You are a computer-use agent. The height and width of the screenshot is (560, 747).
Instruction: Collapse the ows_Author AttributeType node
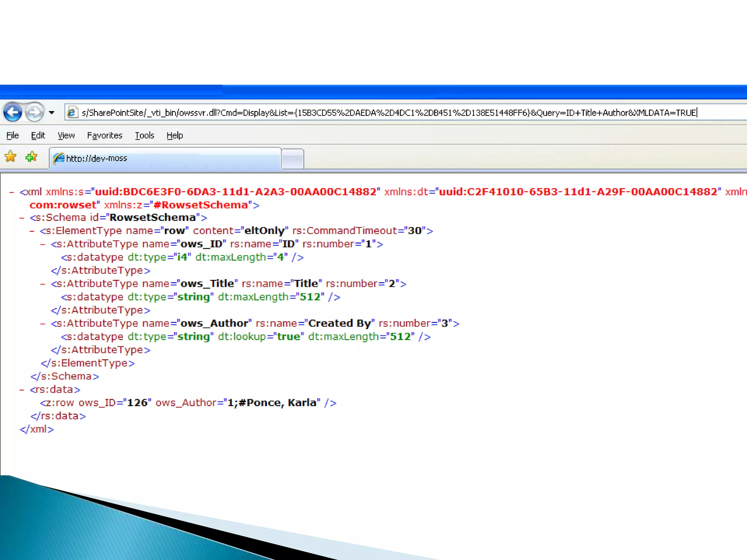pyautogui.click(x=43, y=324)
